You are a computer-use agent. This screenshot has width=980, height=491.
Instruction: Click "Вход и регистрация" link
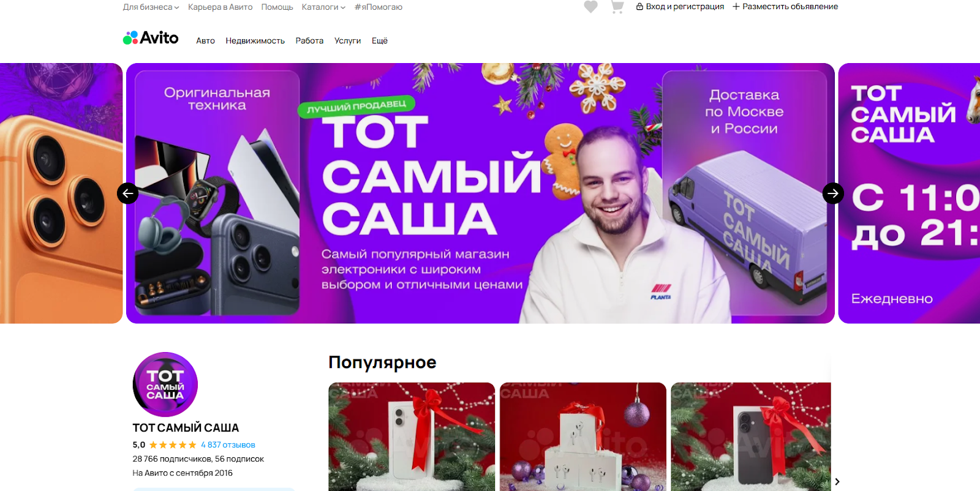[x=680, y=7]
